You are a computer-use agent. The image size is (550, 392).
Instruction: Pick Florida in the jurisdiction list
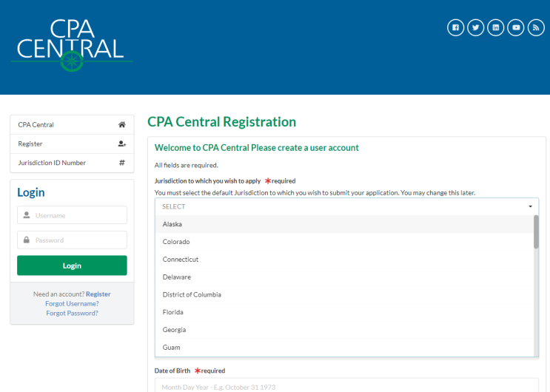pos(173,312)
